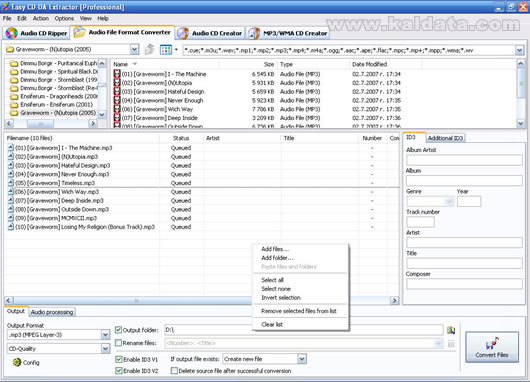Viewport: 530px width, 382px height.
Task: Click the MP3/WMA CD Creator icon
Action: (x=254, y=33)
